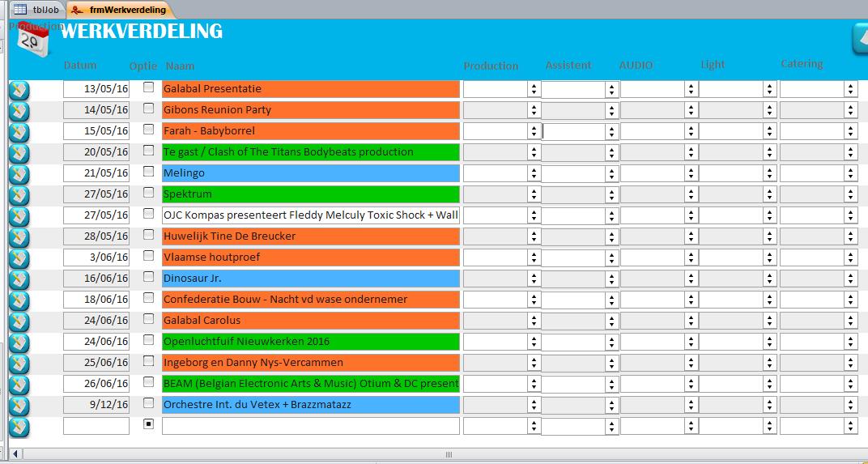This screenshot has height=464, width=868.
Task: Click the green Openluchtfuif Nieuwkerken 2016 name field
Action: click(311, 342)
